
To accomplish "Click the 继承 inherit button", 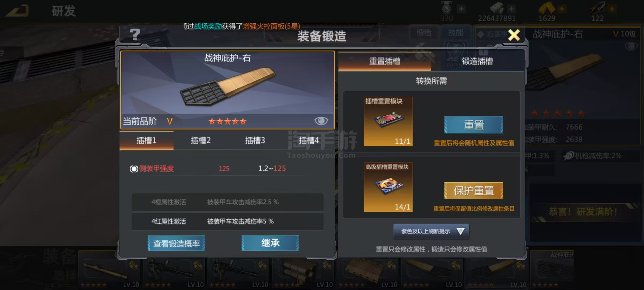I will point(270,243).
